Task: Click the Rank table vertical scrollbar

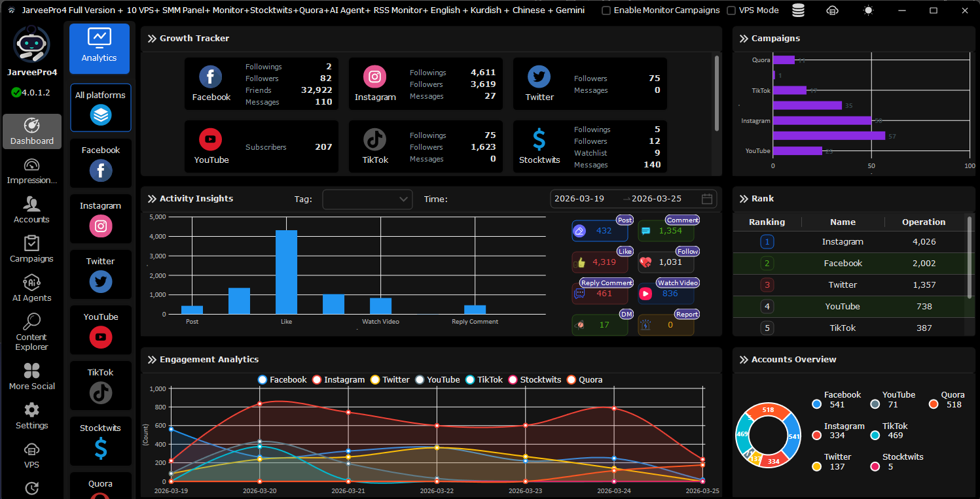Action: coord(970,258)
